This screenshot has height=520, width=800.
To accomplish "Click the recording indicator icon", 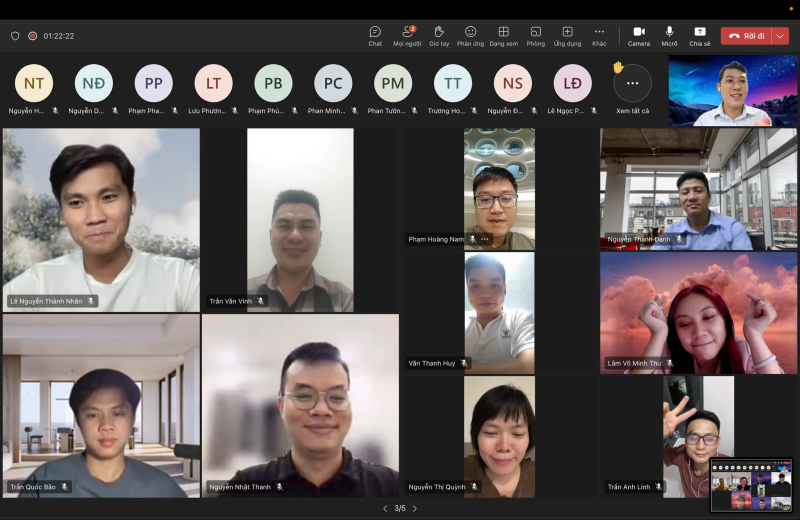I will (32, 36).
